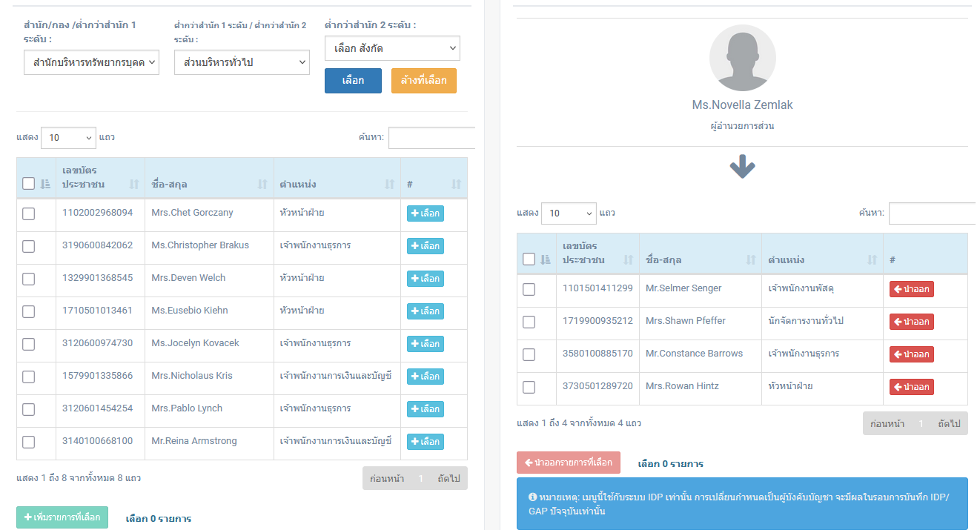Remove Mr.Constance Barrows with นำออก button

point(912,354)
